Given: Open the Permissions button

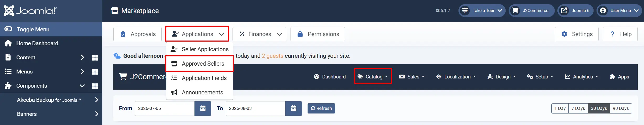Looking at the screenshot, I should point(318,34).
